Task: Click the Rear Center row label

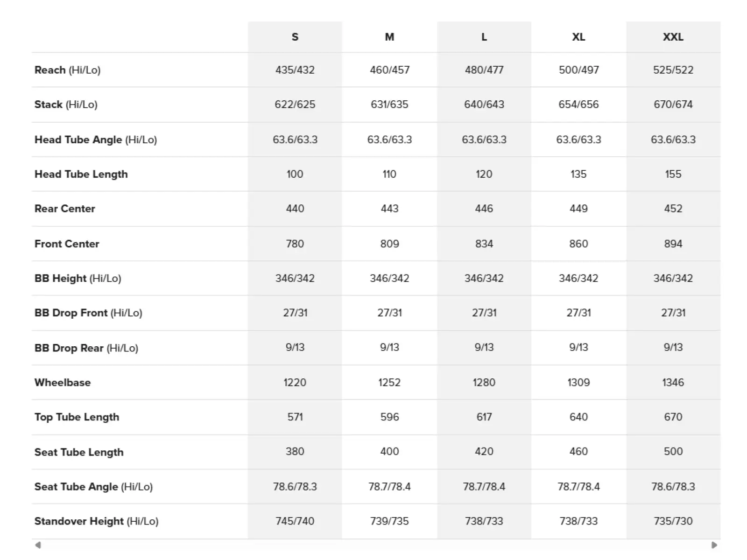Action: click(65, 209)
